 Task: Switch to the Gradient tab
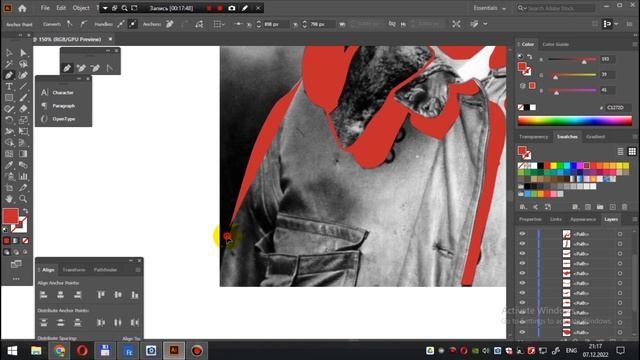[595, 137]
